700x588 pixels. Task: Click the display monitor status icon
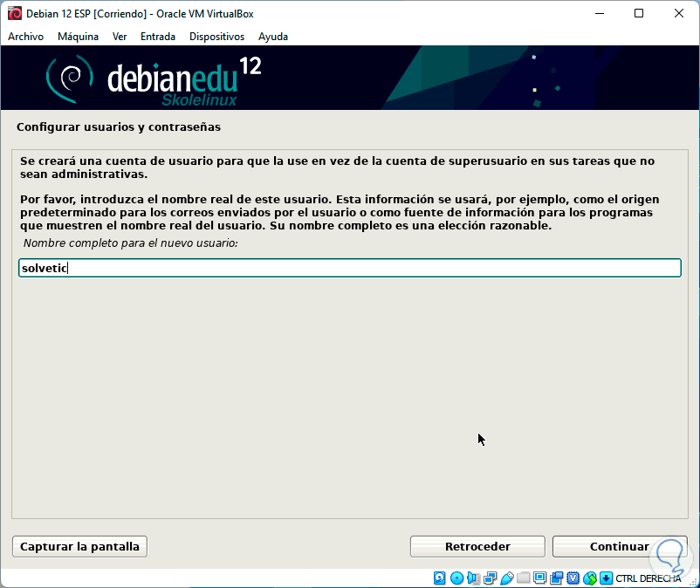coord(539,578)
